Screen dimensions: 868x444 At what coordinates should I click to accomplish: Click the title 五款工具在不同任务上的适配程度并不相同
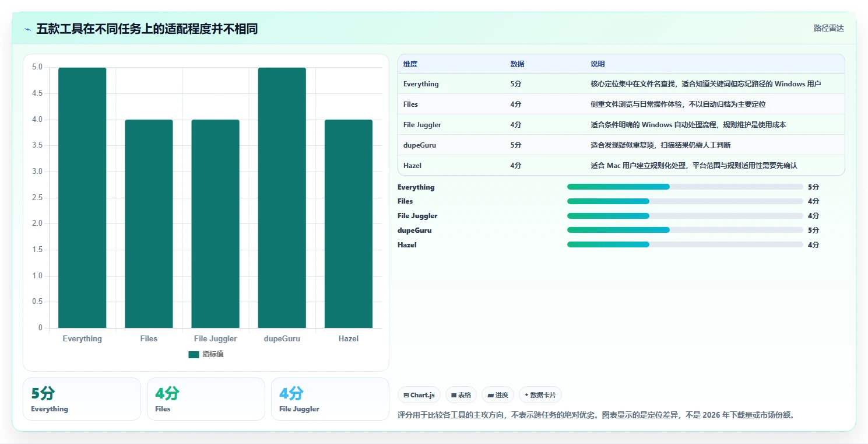[147, 29]
